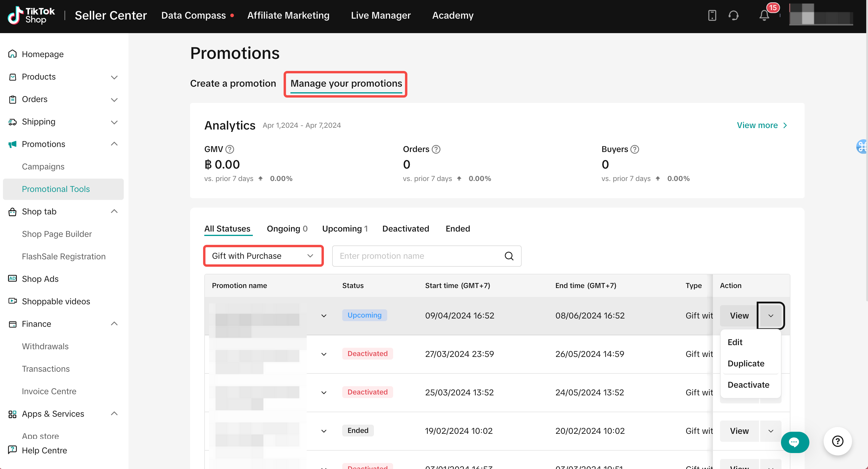
Task: Click the Orders info question-mark icon
Action: point(436,149)
